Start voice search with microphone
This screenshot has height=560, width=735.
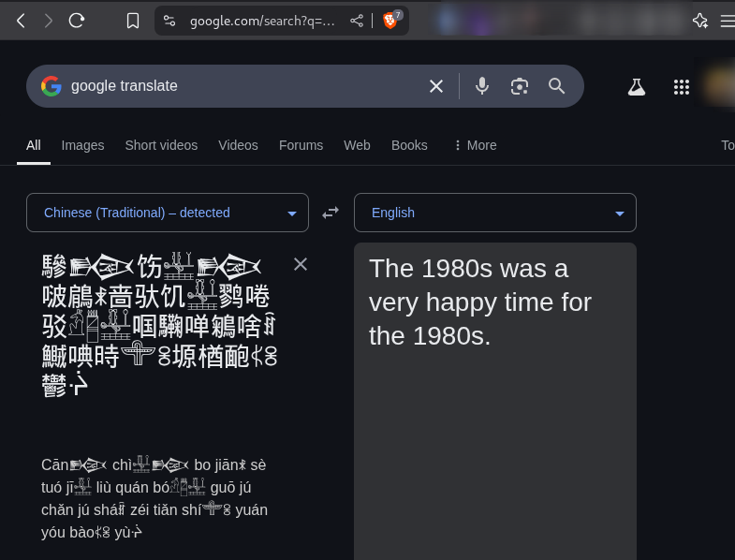click(x=482, y=86)
